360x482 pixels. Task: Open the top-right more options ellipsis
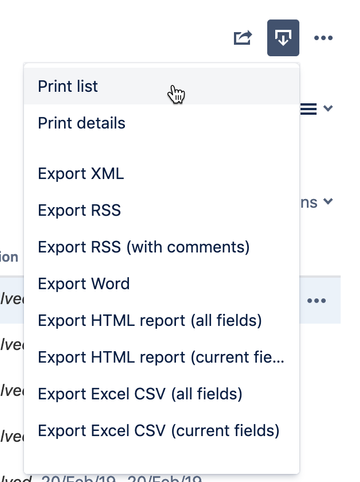pos(323,38)
